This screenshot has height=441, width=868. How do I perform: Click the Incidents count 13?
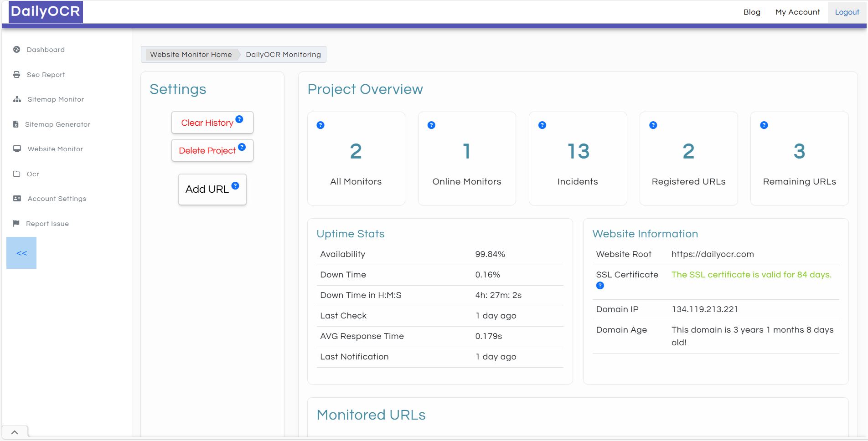(x=578, y=151)
